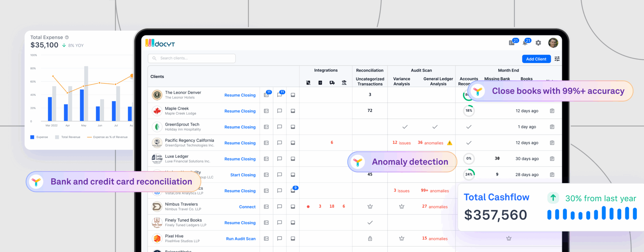
Task: Click the Start Closing link
Action: (243, 175)
